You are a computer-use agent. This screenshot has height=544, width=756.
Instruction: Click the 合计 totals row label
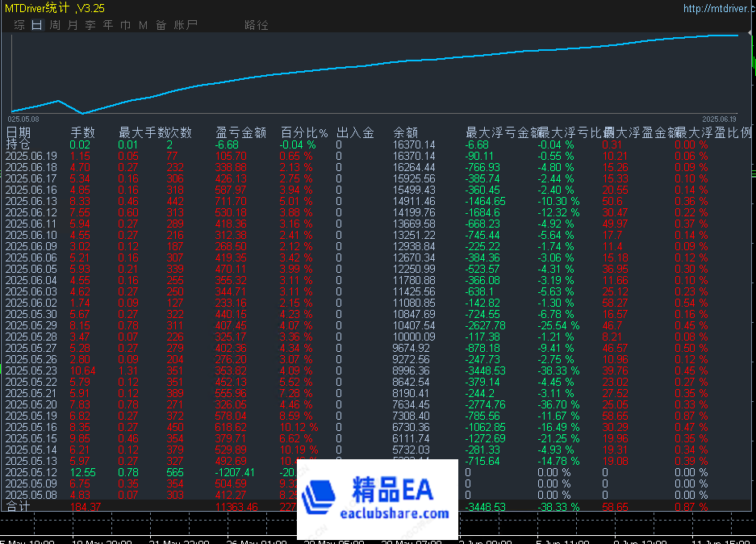pos(19,507)
